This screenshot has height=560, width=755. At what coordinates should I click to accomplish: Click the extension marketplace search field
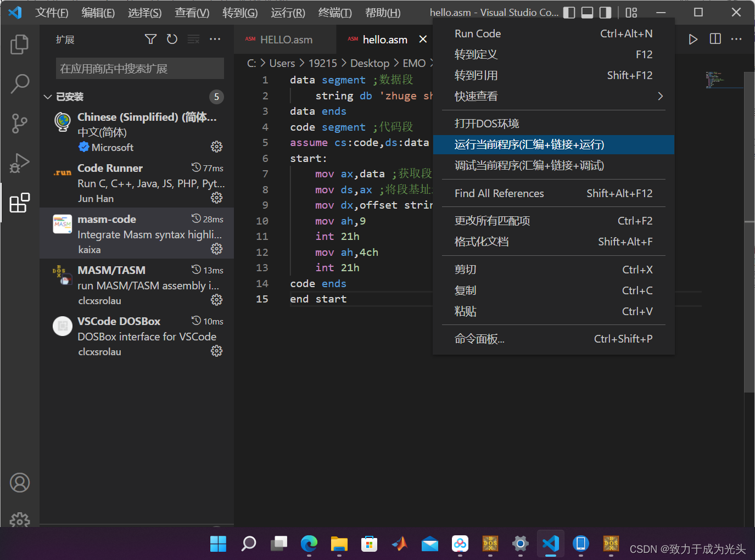pyautogui.click(x=139, y=69)
